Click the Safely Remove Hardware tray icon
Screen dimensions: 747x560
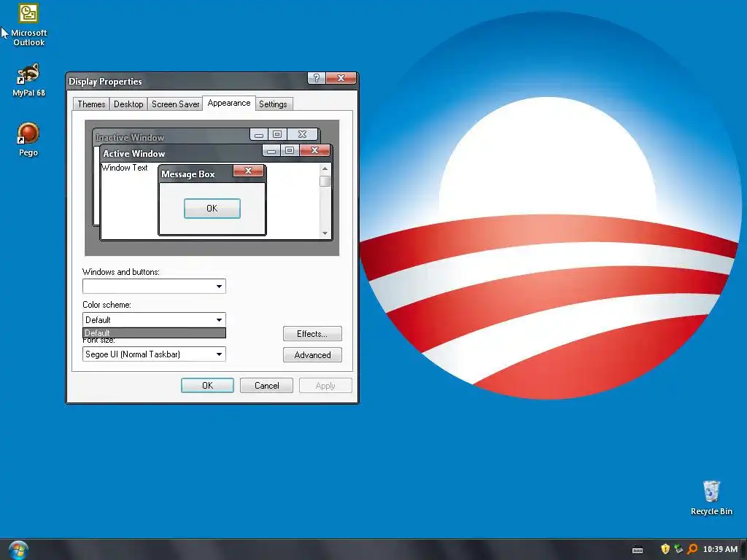tap(678, 549)
